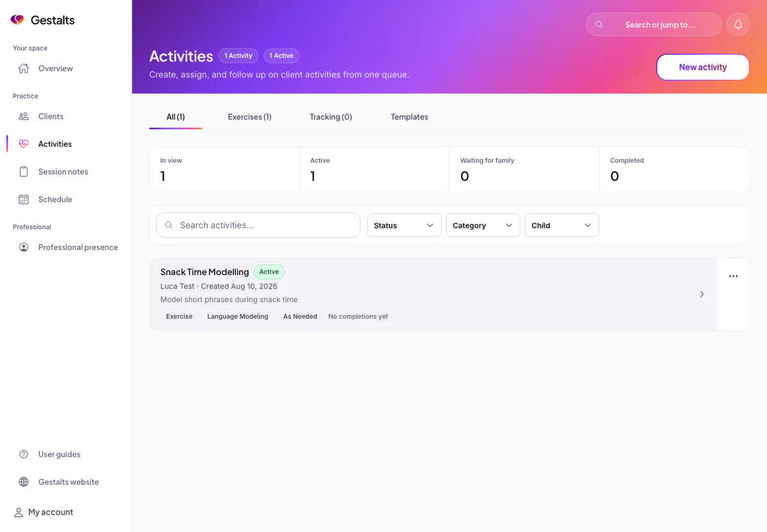
Task: Click the 1 Activity header pill
Action: click(238, 56)
